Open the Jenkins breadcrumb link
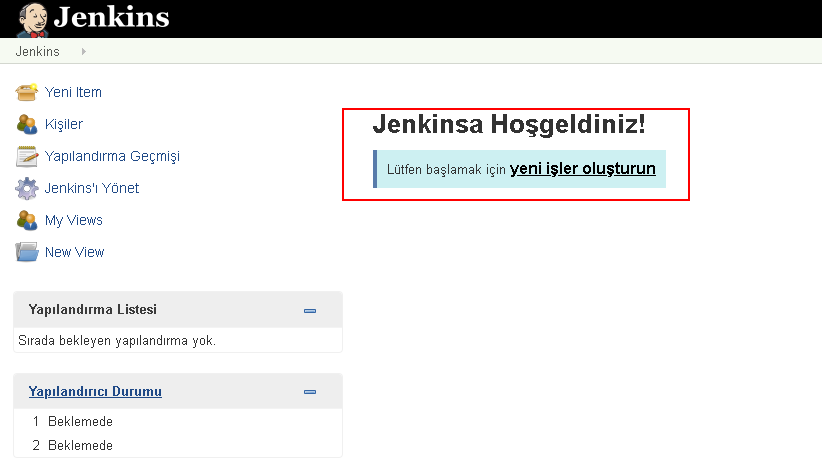822x475 pixels. 38,51
